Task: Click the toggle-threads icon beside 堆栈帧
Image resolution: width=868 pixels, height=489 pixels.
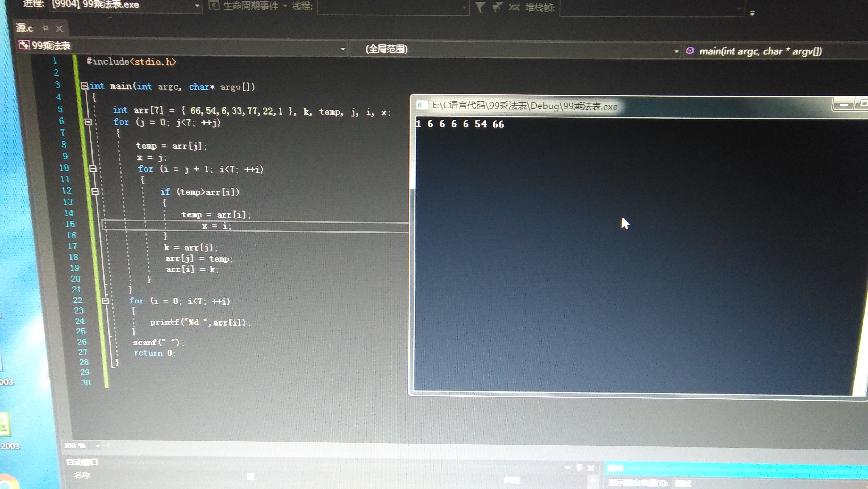Action: 514,7
